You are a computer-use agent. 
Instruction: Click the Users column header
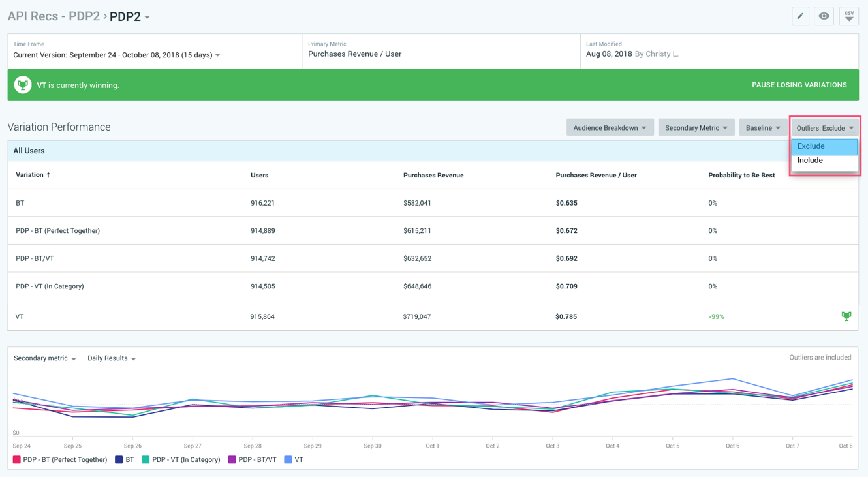coord(259,176)
